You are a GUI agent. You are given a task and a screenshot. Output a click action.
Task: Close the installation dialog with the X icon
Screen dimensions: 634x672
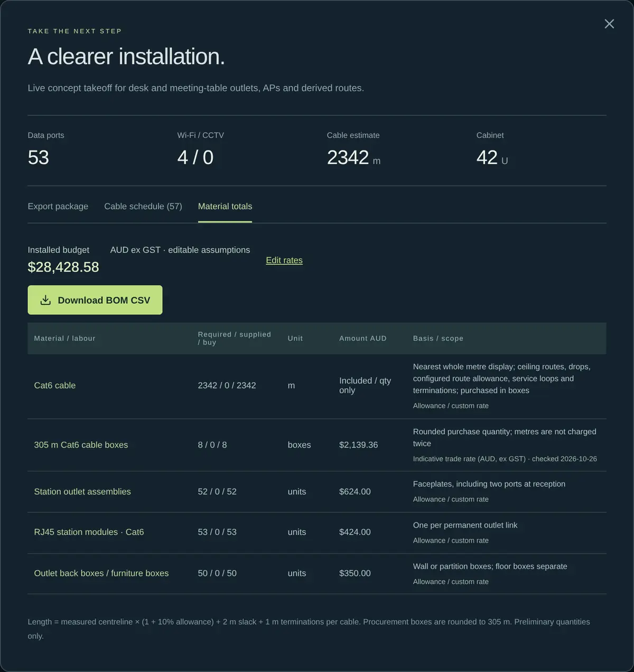609,24
